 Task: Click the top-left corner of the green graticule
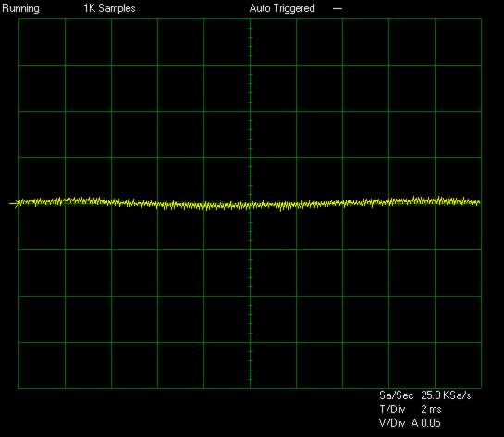click(x=19, y=19)
